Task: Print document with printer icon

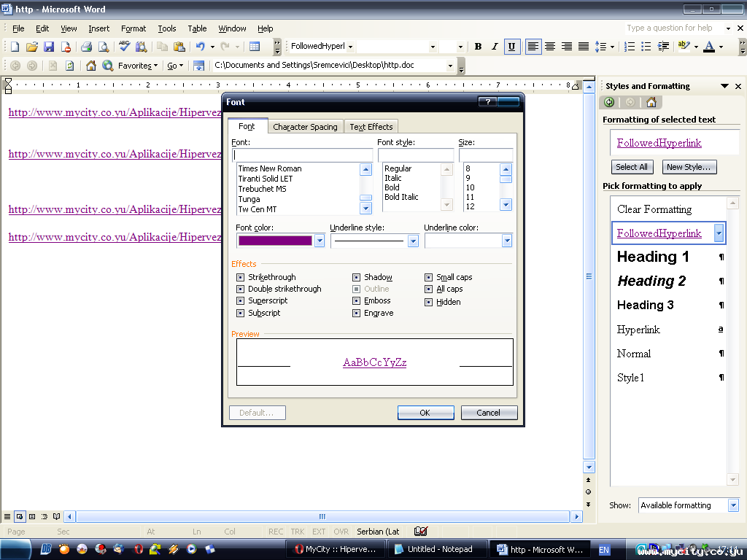Action: point(86,47)
